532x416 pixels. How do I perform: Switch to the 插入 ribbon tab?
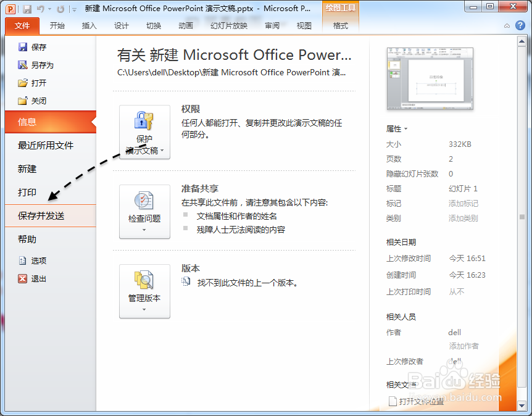click(x=89, y=26)
